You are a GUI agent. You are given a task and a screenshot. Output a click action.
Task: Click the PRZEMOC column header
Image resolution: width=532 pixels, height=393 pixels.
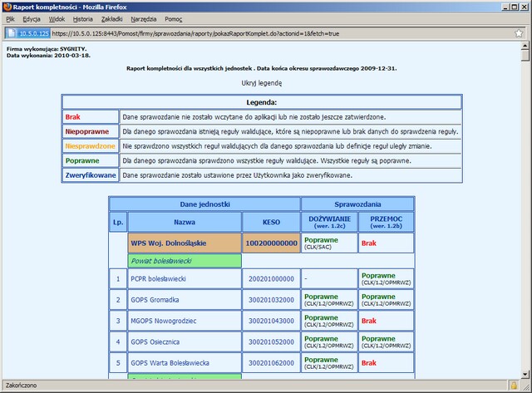(385, 222)
